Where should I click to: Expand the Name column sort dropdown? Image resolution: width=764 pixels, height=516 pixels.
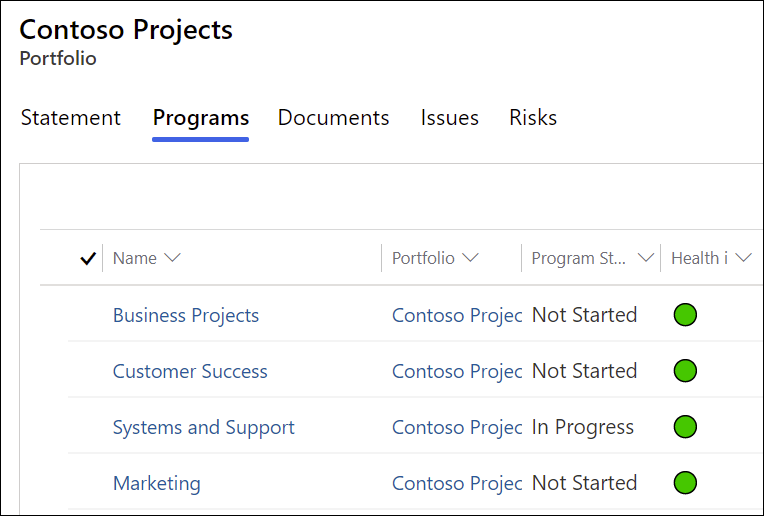[x=172, y=258]
